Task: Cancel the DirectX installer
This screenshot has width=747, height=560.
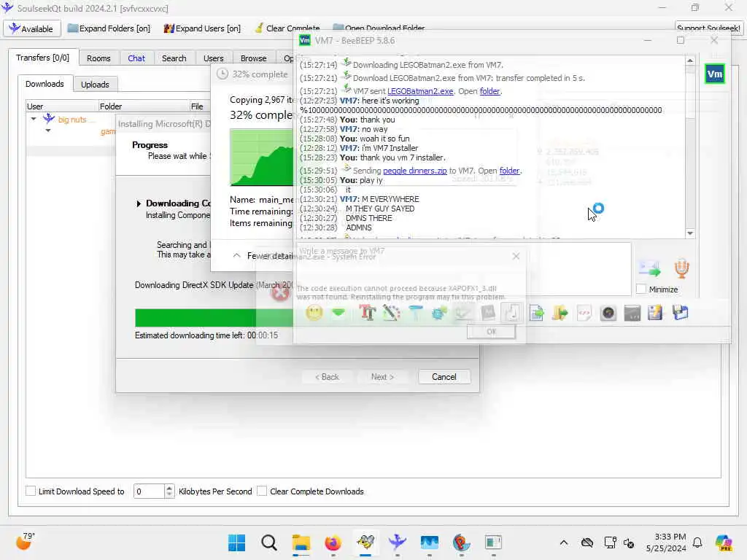Action: pos(444,377)
